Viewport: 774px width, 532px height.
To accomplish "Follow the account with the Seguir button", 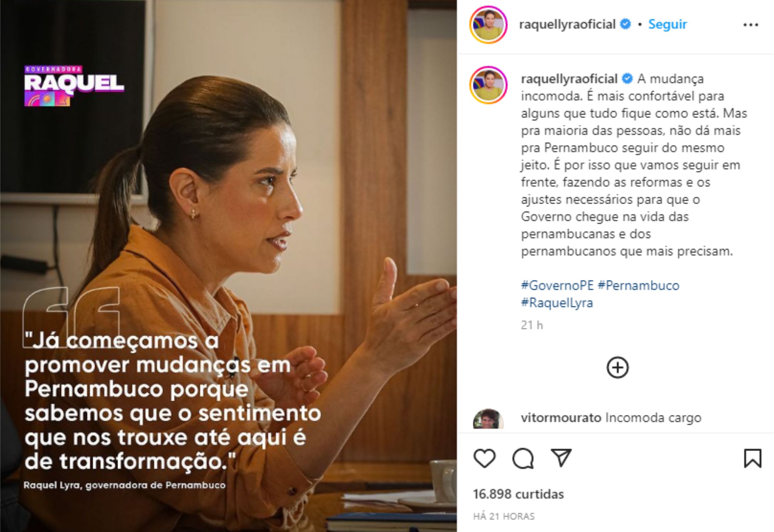I will pyautogui.click(x=667, y=24).
